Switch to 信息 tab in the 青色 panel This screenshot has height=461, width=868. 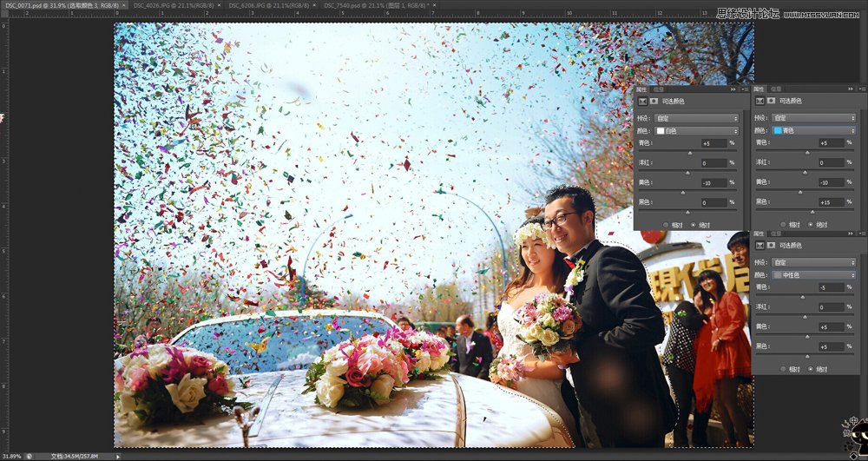[x=776, y=89]
